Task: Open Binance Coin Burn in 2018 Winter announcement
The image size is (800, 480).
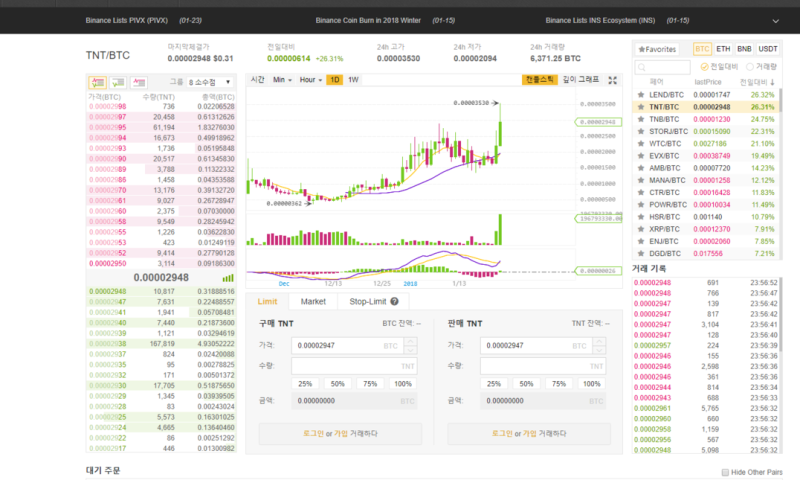Action: (368, 21)
